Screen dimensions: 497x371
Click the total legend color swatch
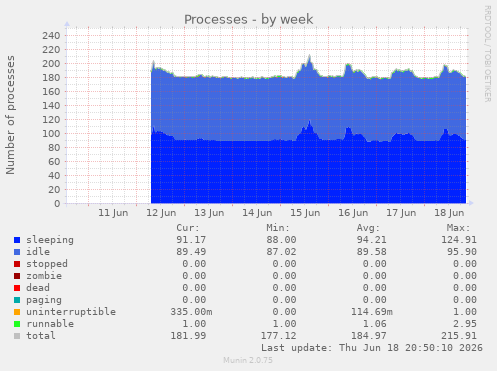tap(17, 336)
